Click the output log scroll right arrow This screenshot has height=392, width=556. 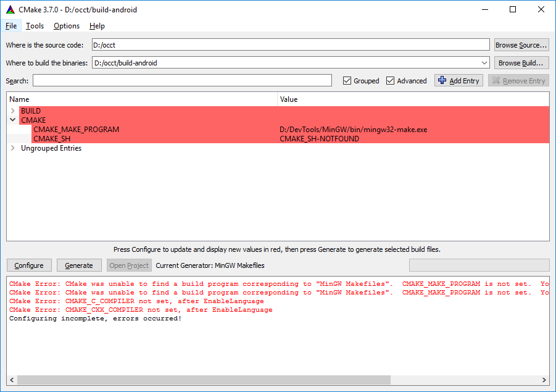(x=544, y=380)
